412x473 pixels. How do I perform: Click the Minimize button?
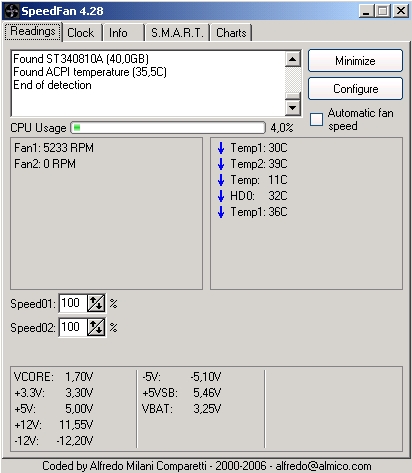[x=355, y=61]
